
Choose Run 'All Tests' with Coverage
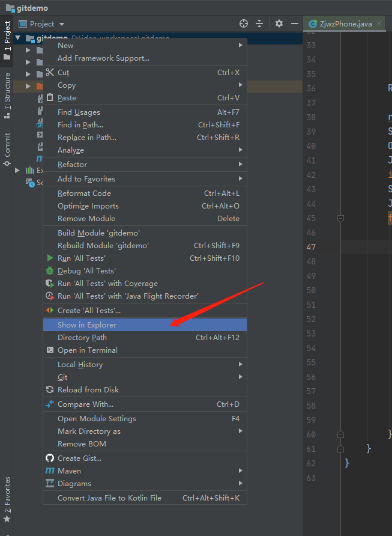click(x=145, y=284)
